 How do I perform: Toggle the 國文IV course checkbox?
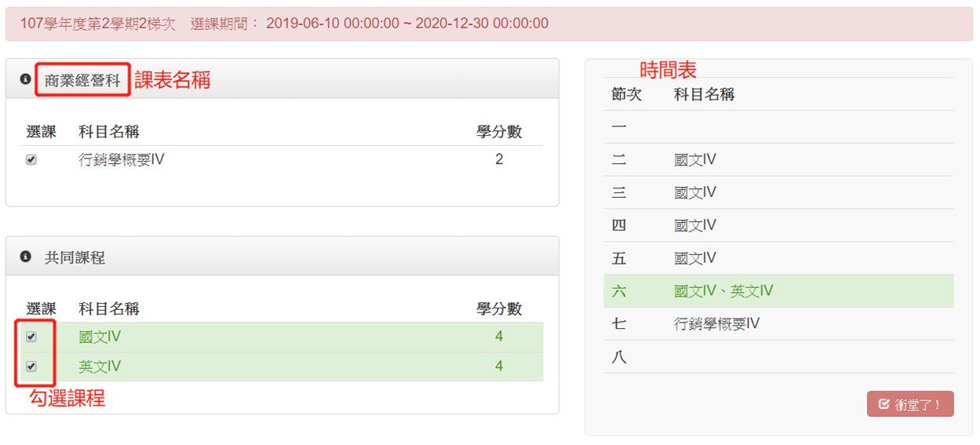[x=31, y=337]
